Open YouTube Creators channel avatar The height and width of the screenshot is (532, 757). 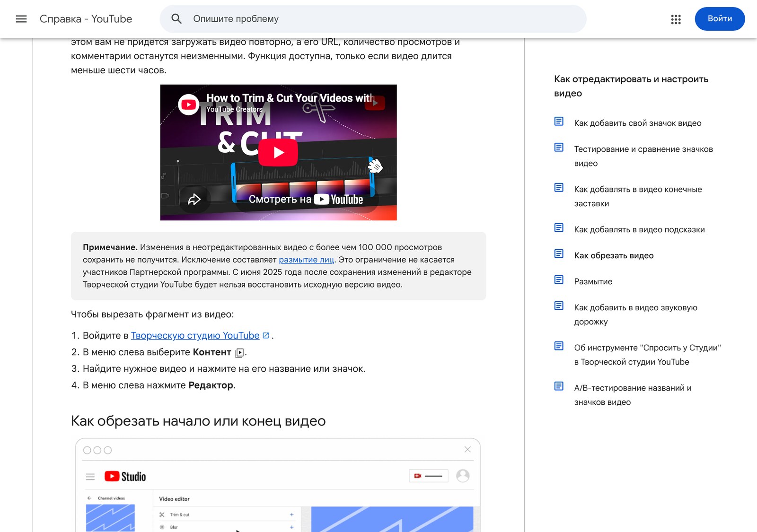click(x=188, y=105)
